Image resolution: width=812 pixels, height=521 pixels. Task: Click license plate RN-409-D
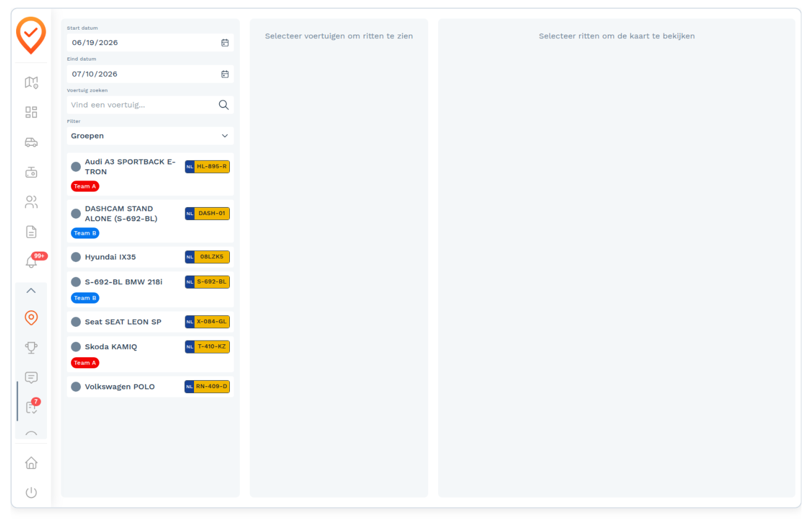point(207,387)
